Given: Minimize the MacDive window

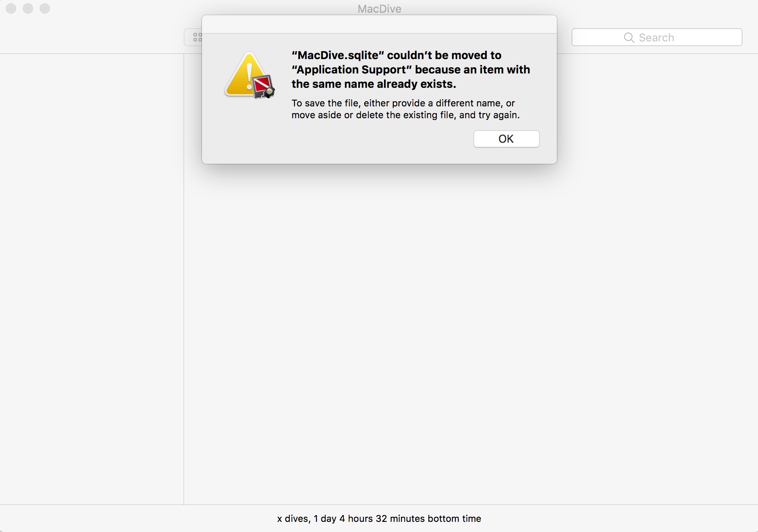Looking at the screenshot, I should click(x=28, y=8).
